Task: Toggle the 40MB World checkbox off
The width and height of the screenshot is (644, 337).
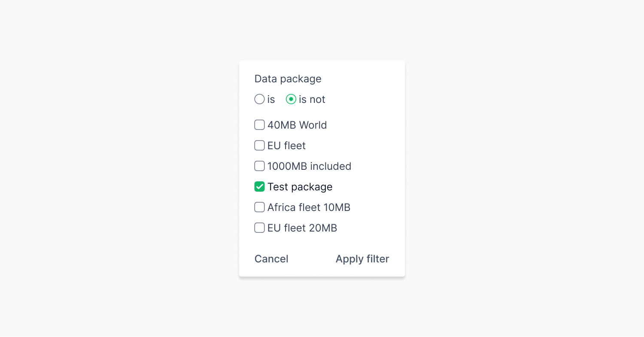Action: [259, 125]
